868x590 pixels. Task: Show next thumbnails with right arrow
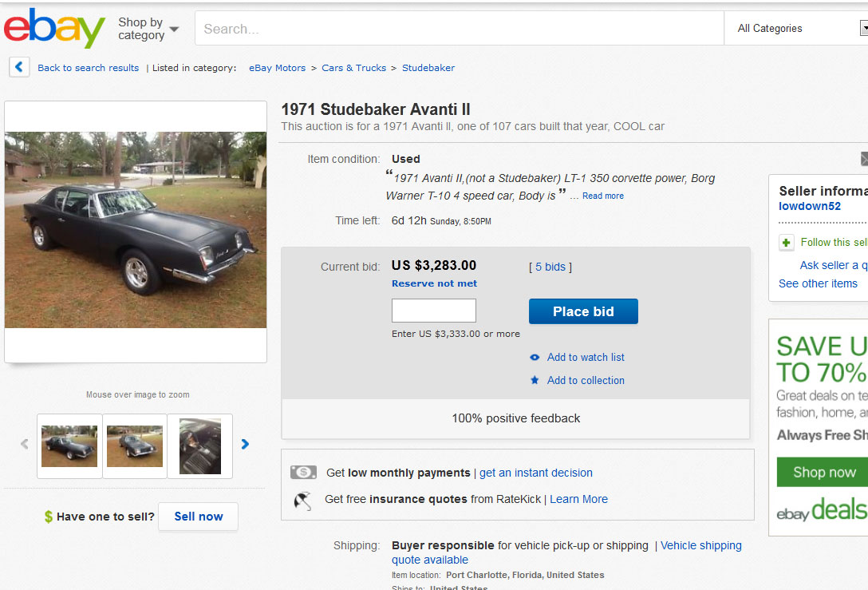[245, 445]
